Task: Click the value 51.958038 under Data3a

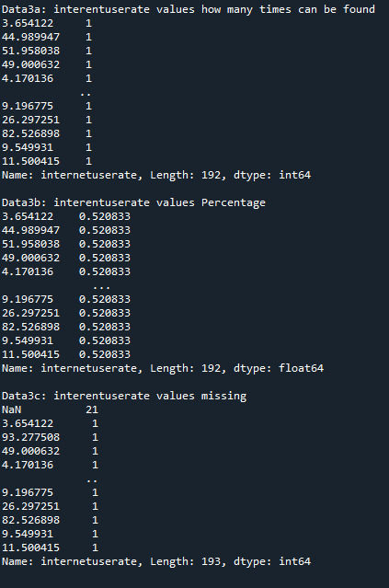Action: point(30,51)
